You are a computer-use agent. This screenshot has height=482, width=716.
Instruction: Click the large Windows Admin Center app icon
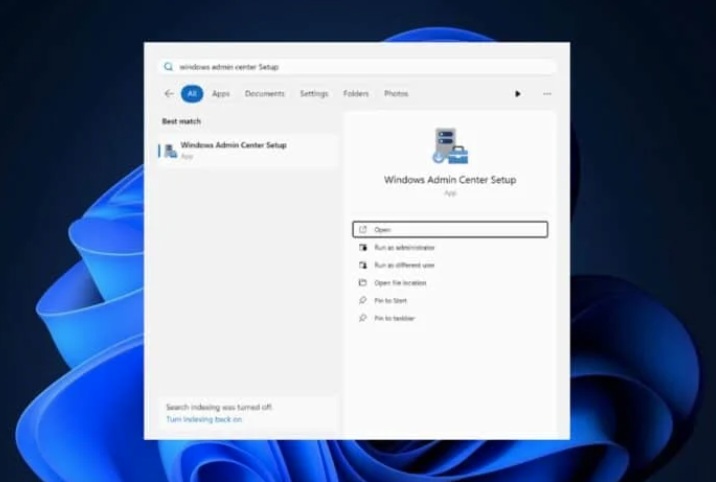(450, 147)
